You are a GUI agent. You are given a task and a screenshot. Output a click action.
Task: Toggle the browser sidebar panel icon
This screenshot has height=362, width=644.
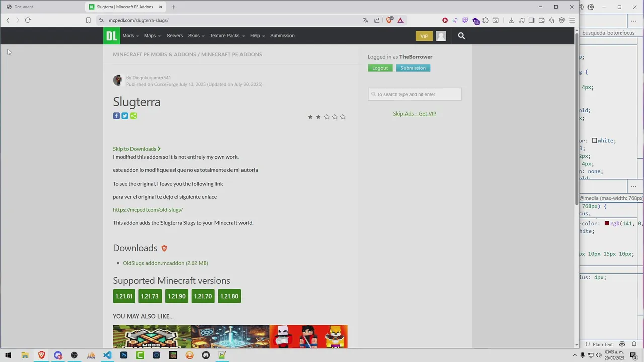(x=531, y=20)
